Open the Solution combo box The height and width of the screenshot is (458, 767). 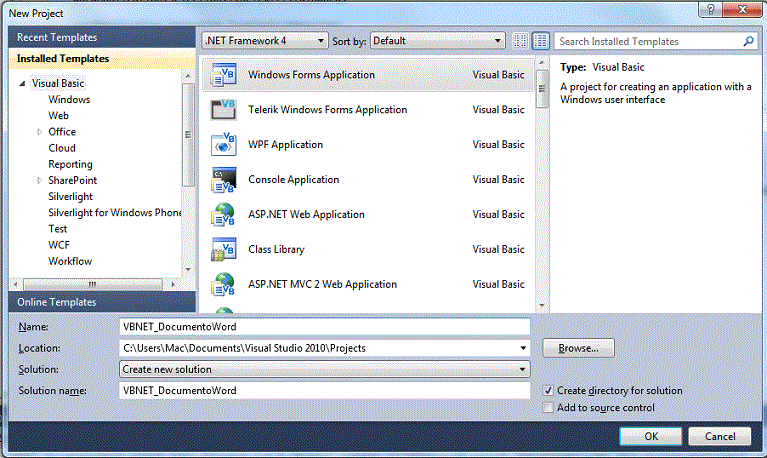point(324,369)
